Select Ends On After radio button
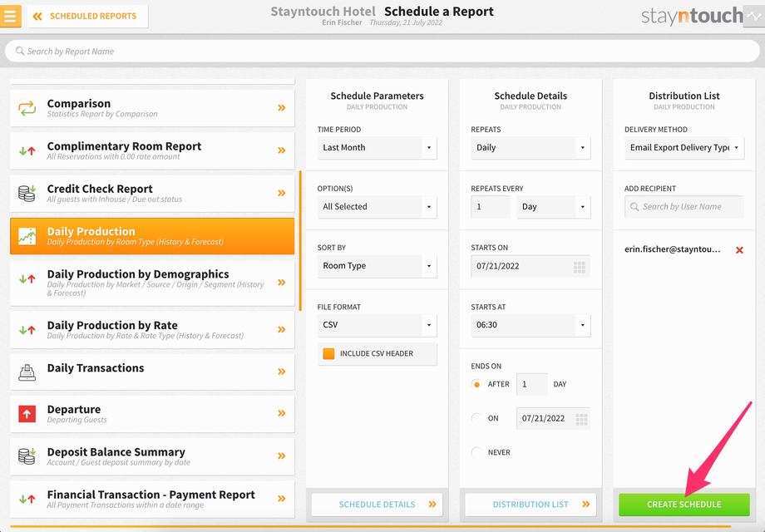Viewport: 765px width, 532px height. 476,384
